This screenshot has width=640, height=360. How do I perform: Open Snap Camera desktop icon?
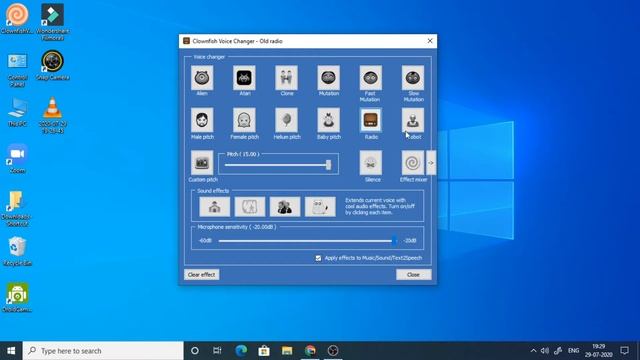pos(53,65)
